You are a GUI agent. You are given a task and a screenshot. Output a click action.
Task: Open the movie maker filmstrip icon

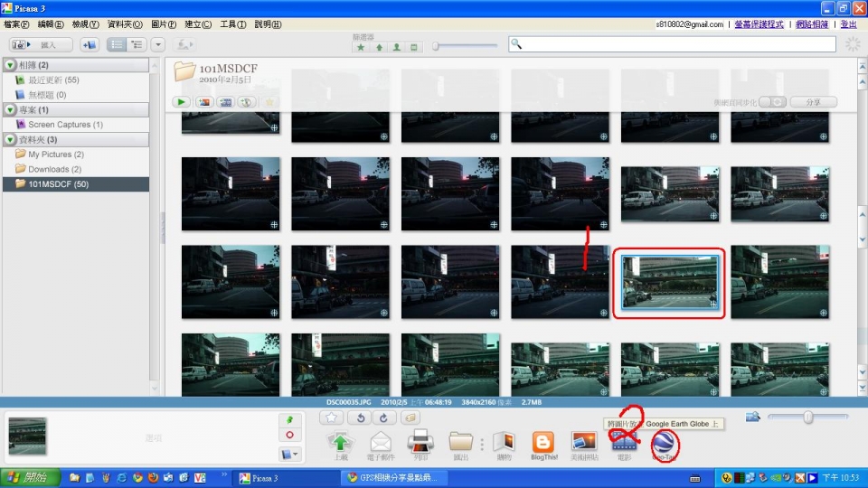point(624,443)
